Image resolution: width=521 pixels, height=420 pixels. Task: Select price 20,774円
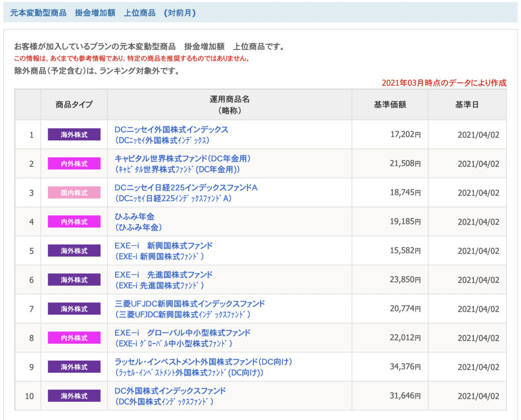coord(405,309)
